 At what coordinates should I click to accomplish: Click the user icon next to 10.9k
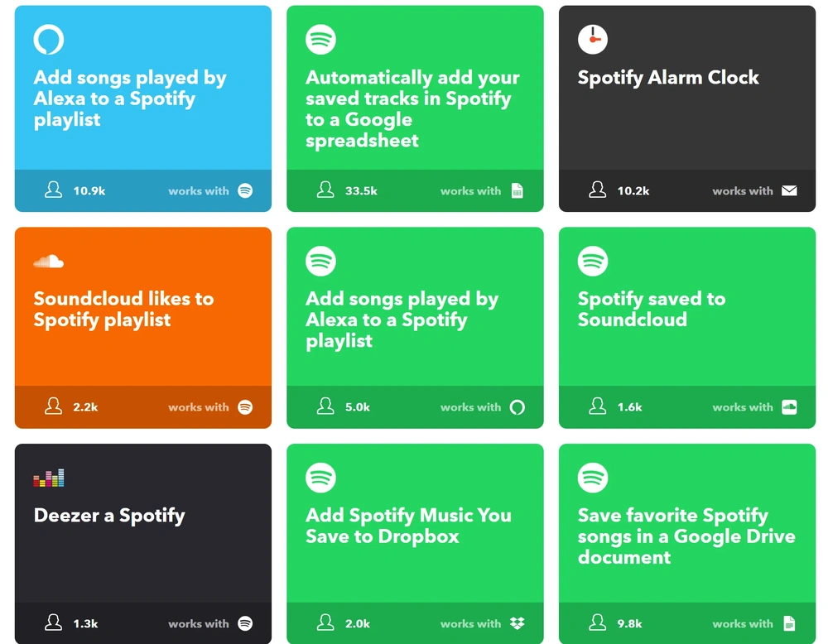click(x=53, y=190)
